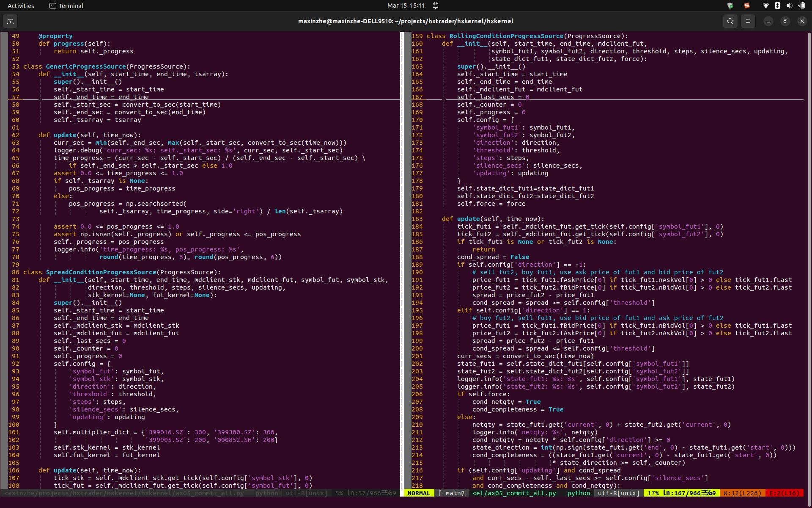Open the Bluetooth status icon

coord(777,6)
